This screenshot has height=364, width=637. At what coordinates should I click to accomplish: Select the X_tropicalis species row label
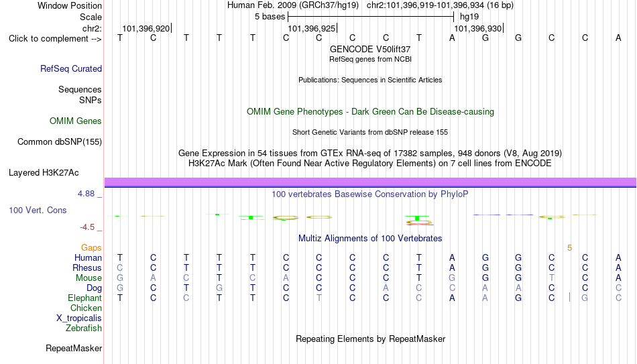[79, 318]
